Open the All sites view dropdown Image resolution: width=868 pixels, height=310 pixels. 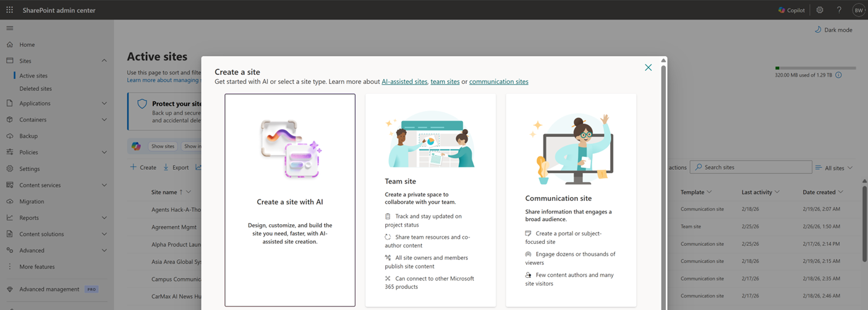[834, 168]
